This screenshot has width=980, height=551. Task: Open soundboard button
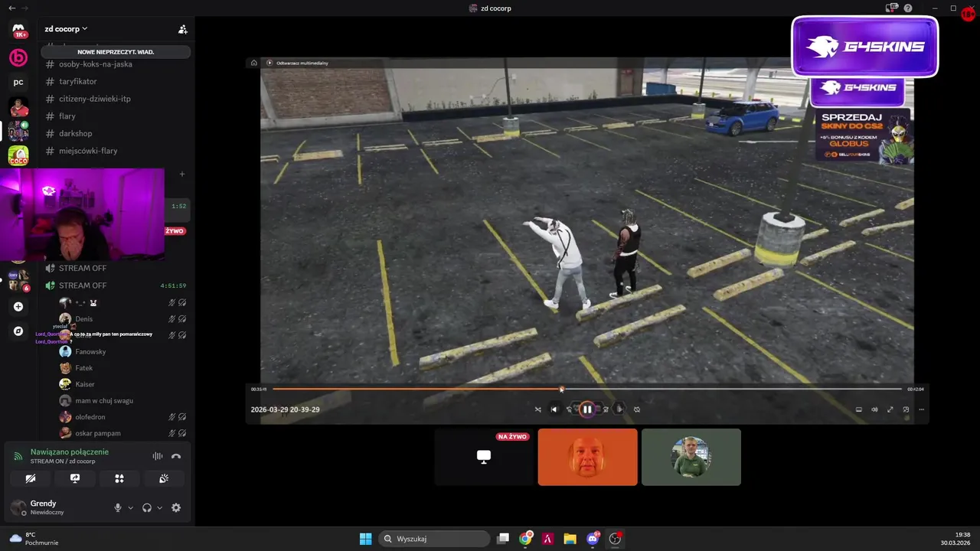pos(164,478)
